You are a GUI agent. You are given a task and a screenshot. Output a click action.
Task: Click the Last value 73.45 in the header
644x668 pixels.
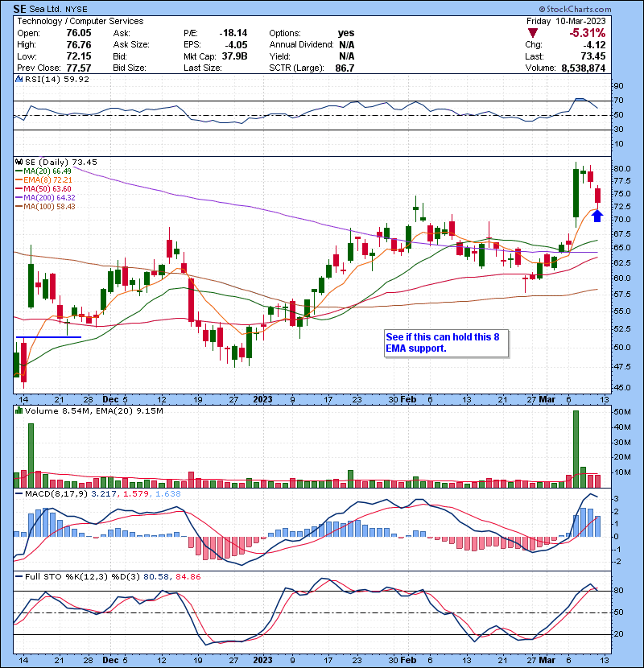tap(593, 56)
